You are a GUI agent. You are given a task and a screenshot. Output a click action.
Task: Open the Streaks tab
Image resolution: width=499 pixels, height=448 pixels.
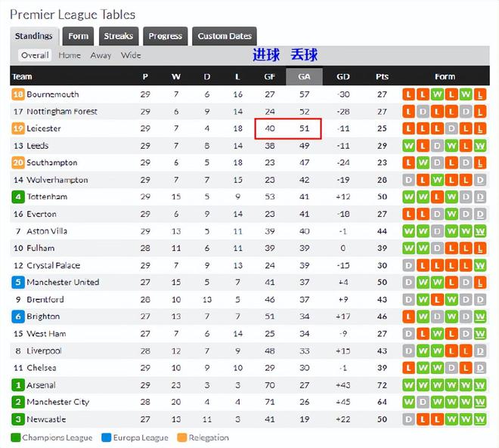(118, 36)
